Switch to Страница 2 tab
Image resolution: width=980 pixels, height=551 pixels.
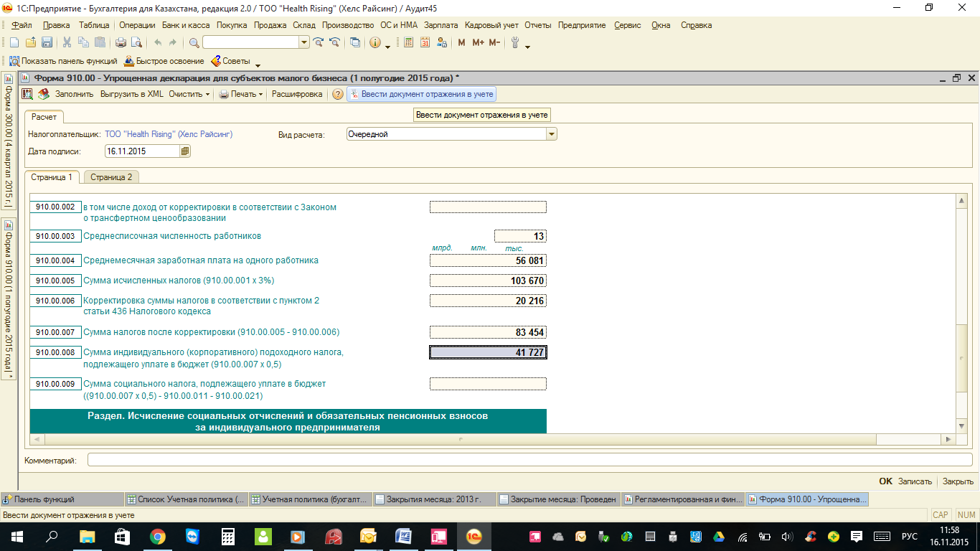111,177
